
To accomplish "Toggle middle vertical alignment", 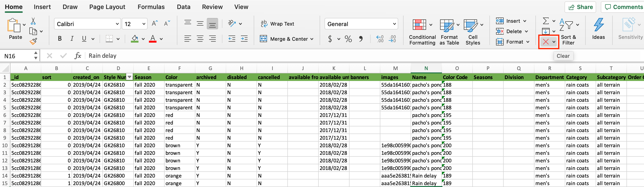I will coord(200,23).
